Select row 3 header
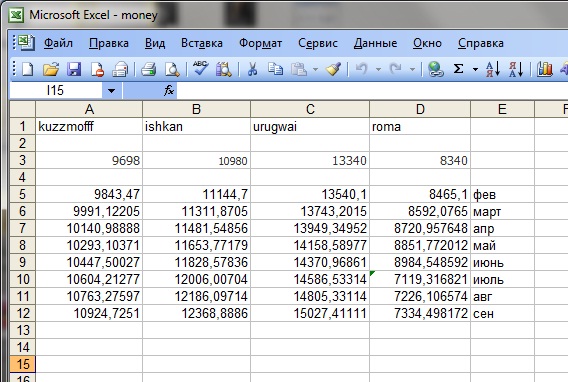568x382 pixels. pyautogui.click(x=22, y=160)
